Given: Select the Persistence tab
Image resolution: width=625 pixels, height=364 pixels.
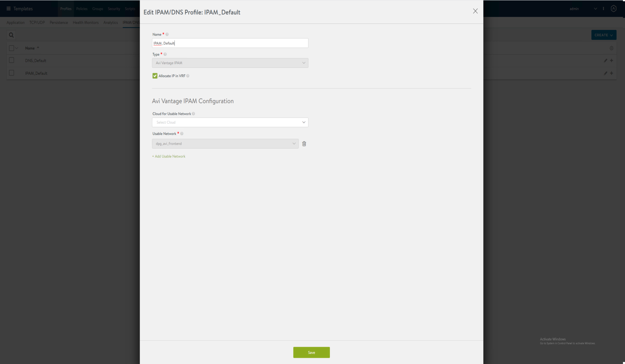Looking at the screenshot, I should pos(59,22).
